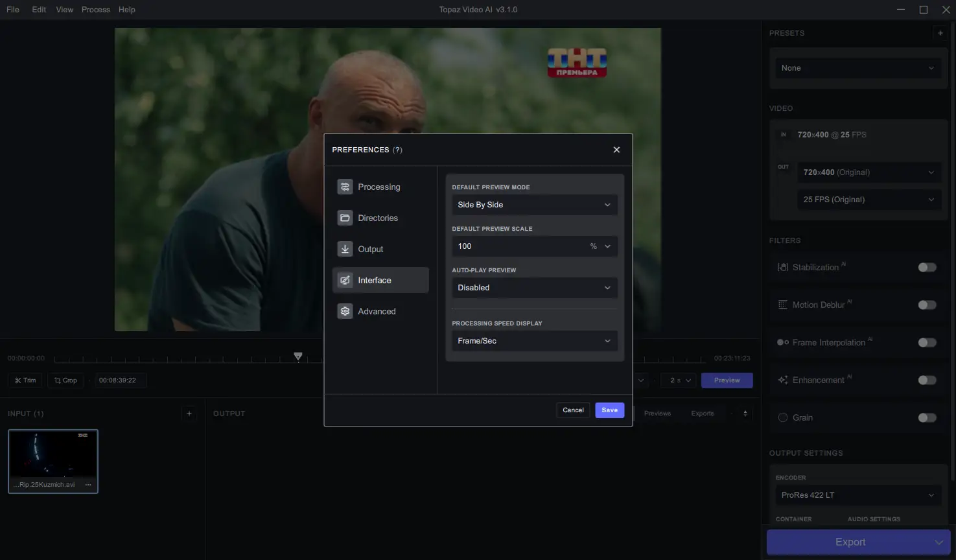Open the Output download icon
Screen dimensions: 956x560
pos(345,249)
